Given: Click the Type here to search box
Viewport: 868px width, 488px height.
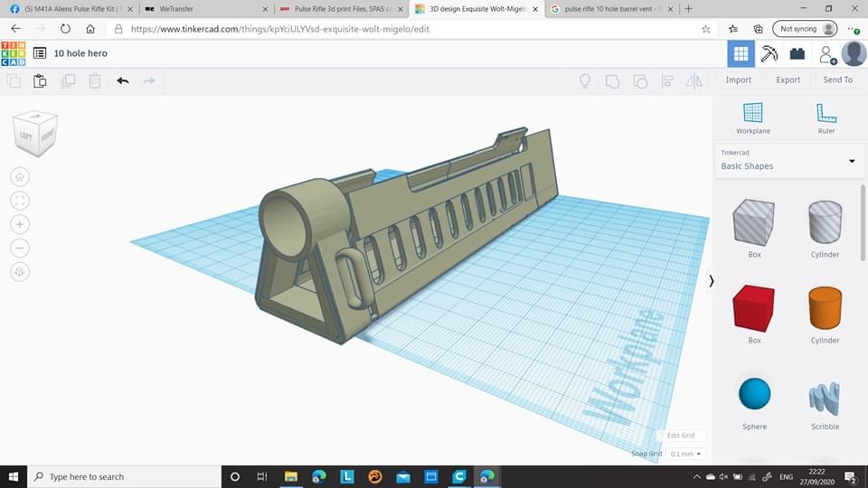Looking at the screenshot, I should pos(124,476).
